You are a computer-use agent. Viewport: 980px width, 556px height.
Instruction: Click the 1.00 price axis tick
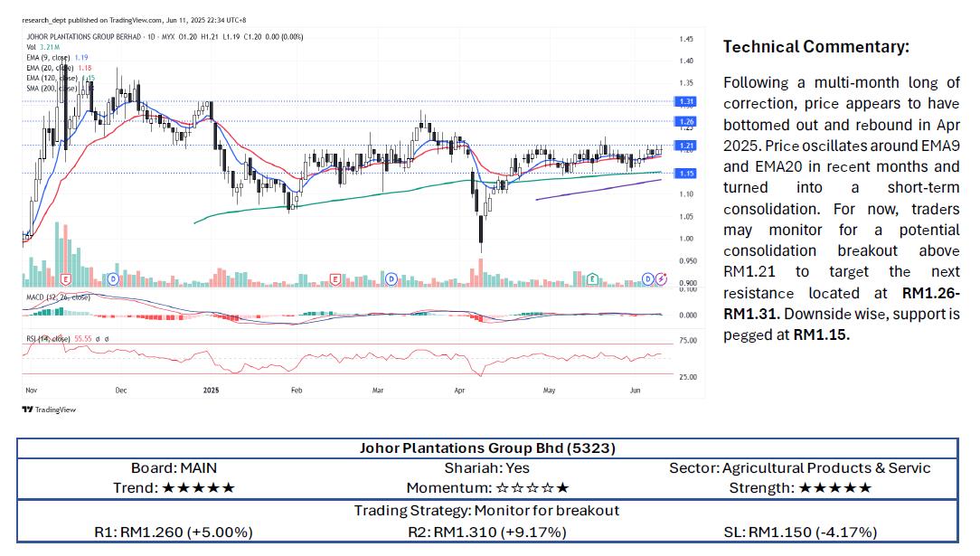coord(686,239)
